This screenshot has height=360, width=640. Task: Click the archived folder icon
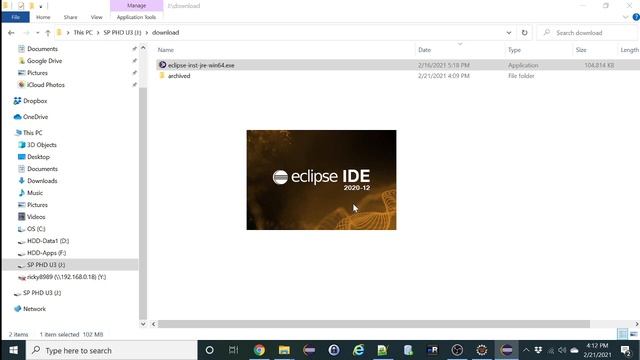pyautogui.click(x=162, y=76)
